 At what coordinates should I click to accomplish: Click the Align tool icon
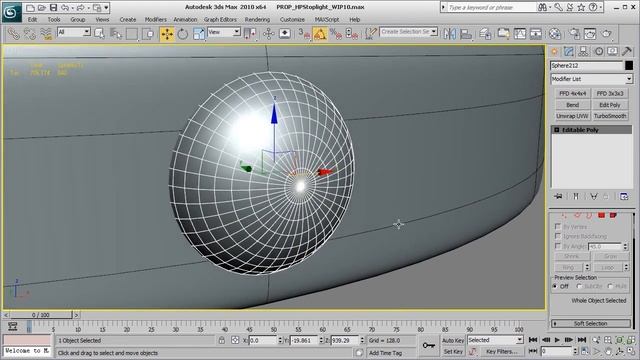(x=466, y=34)
